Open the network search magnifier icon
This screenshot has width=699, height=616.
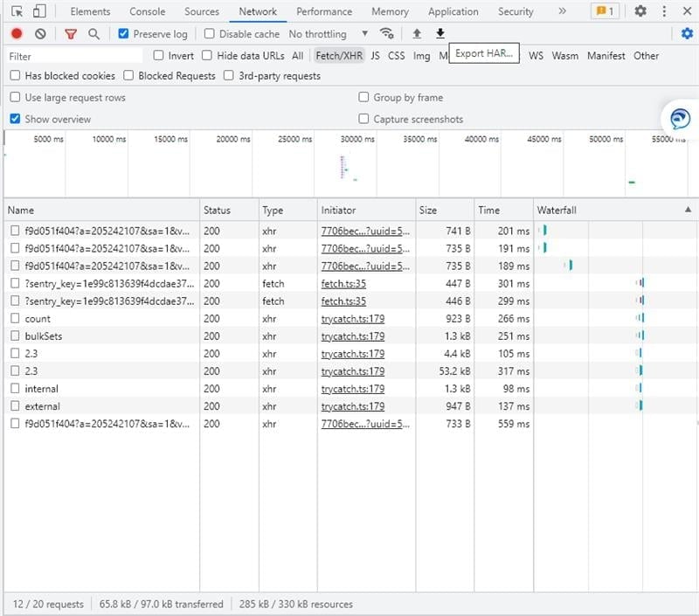click(93, 33)
